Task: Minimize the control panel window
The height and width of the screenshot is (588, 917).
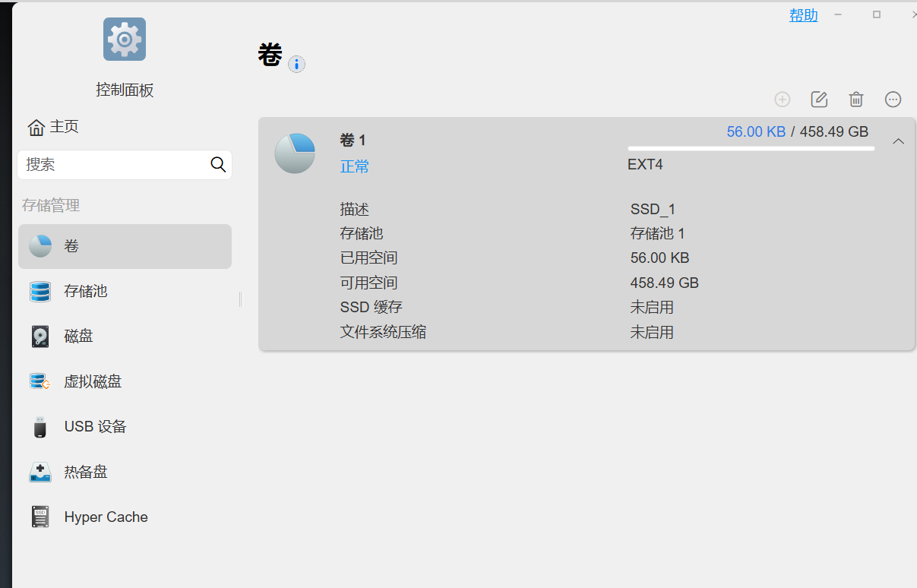Action: 839,15
